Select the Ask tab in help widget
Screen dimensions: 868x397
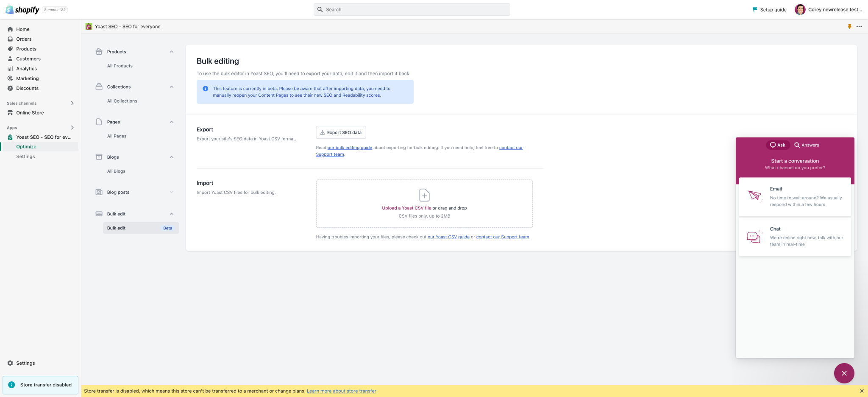pos(778,145)
